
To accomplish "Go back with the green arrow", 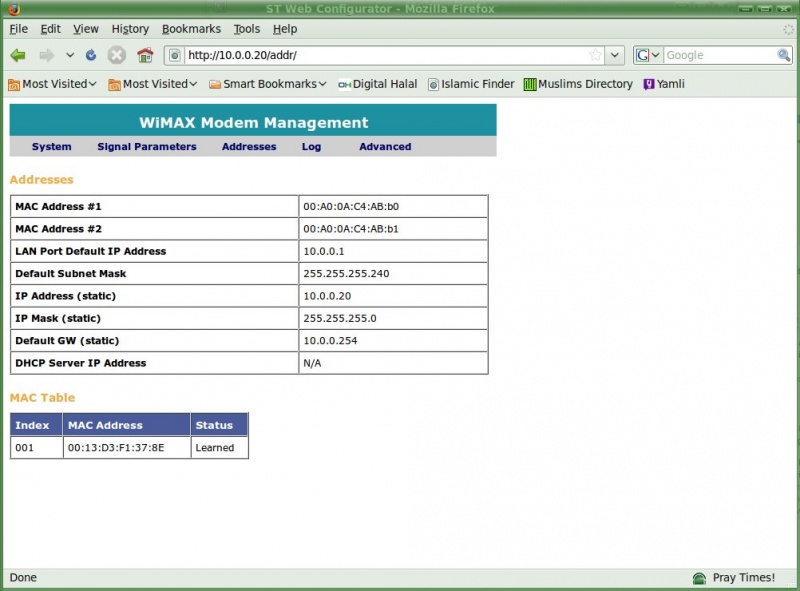I will click(18, 55).
